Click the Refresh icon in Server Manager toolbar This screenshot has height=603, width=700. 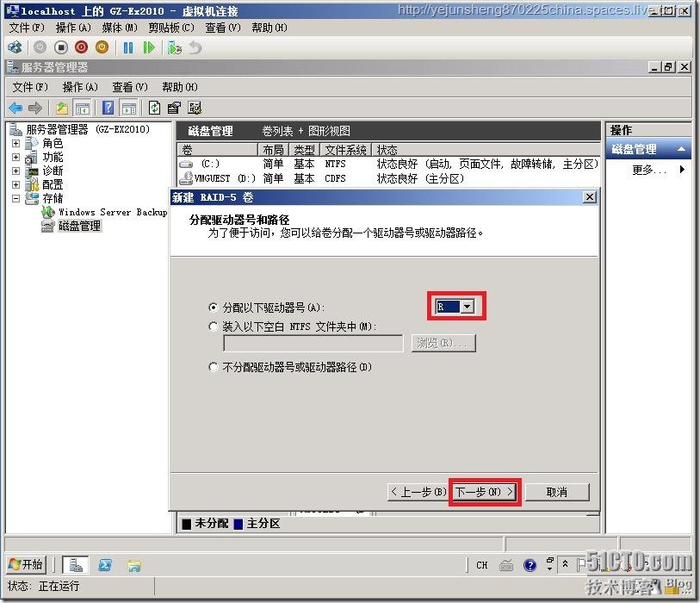point(154,108)
